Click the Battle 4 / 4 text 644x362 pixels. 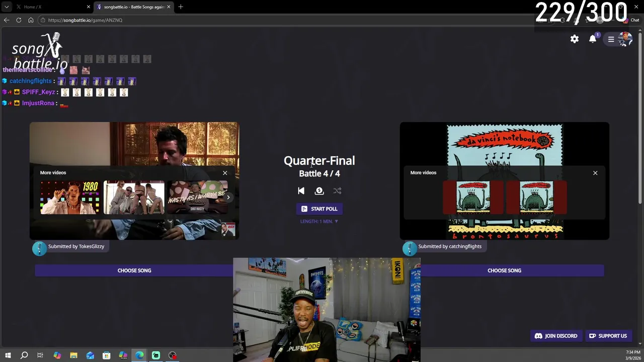coord(319,173)
